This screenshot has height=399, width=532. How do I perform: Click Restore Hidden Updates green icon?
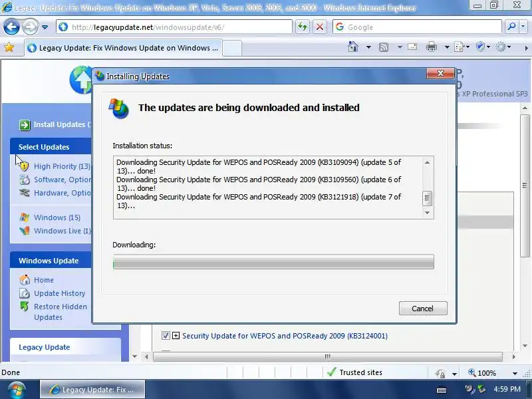(x=25, y=307)
